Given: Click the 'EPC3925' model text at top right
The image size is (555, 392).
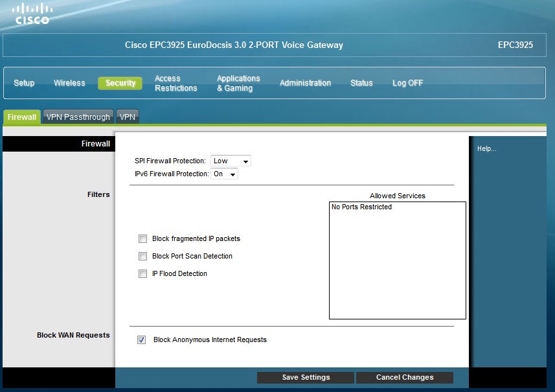Looking at the screenshot, I should (x=515, y=45).
